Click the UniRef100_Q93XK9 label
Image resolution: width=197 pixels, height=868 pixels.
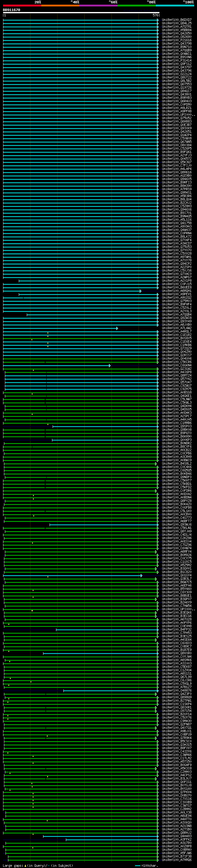pyautogui.click(x=177, y=128)
